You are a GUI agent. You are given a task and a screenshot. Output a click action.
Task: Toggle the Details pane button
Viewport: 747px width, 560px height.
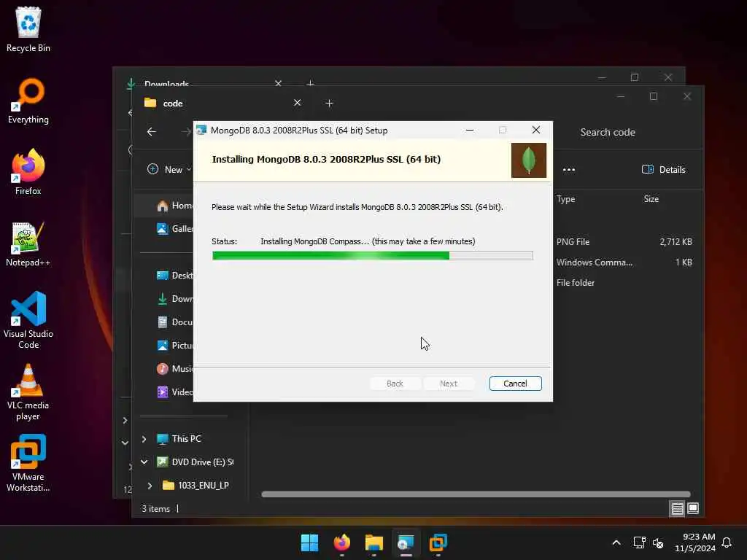(x=664, y=169)
